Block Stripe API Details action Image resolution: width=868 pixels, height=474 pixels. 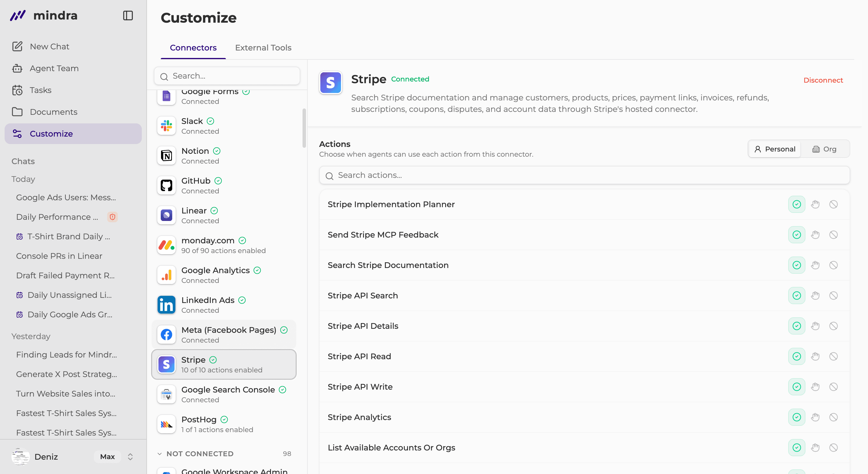tap(833, 326)
